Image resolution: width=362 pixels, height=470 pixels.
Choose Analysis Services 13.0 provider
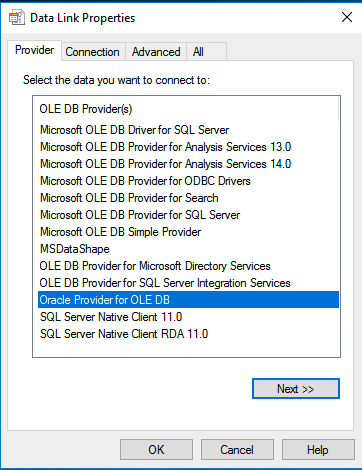pyautogui.click(x=166, y=147)
